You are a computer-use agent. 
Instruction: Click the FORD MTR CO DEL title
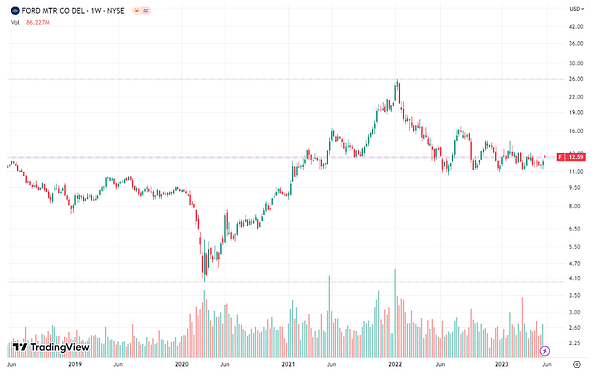53,11
